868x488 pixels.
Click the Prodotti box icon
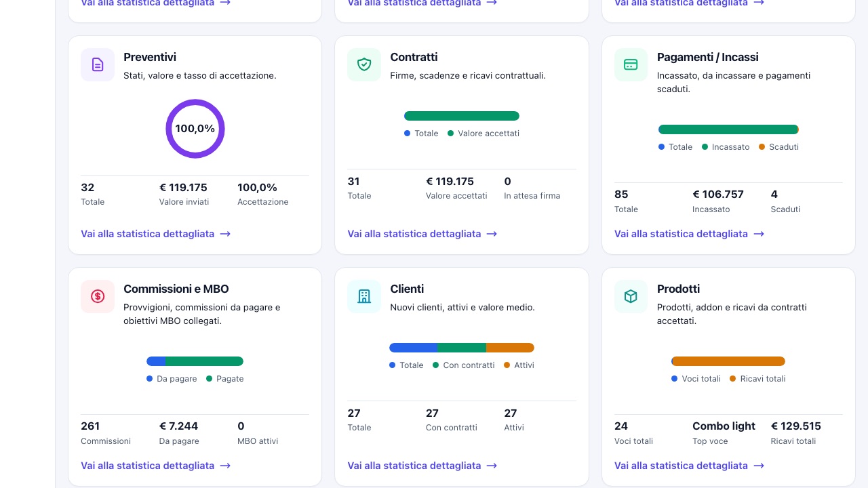tap(631, 296)
